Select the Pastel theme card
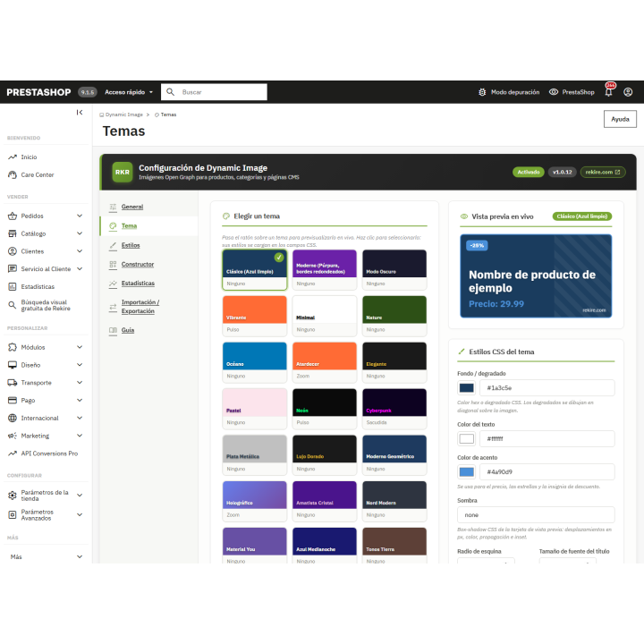Image resolution: width=644 pixels, height=644 pixels. [x=255, y=409]
